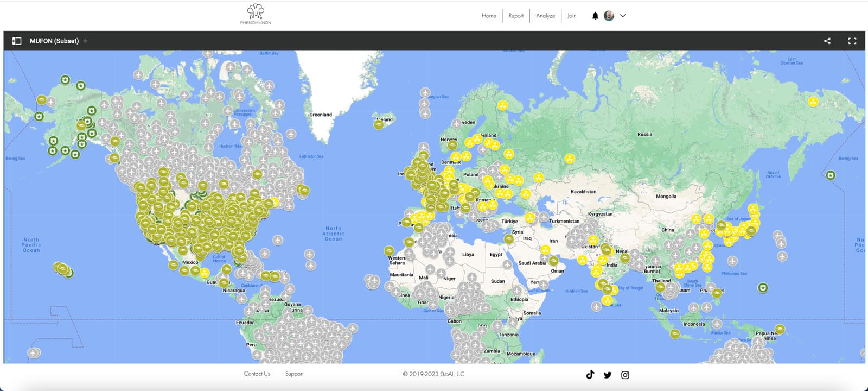The width and height of the screenshot is (868, 391).
Task: Open the Twitter social icon
Action: 608,375
